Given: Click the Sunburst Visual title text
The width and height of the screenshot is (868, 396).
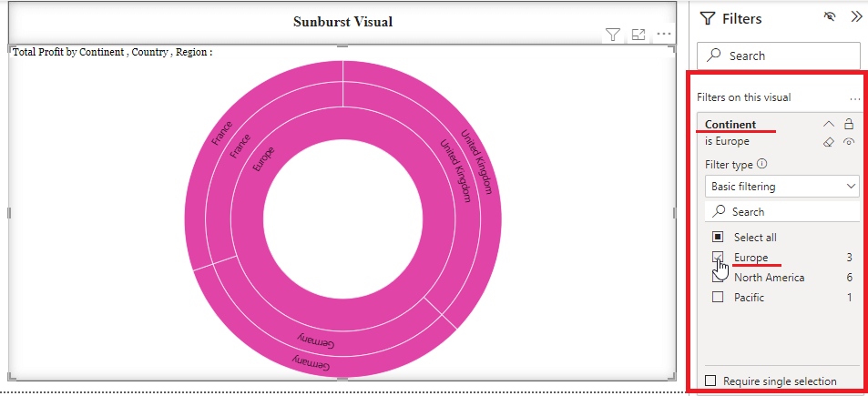Looking at the screenshot, I should point(342,22).
